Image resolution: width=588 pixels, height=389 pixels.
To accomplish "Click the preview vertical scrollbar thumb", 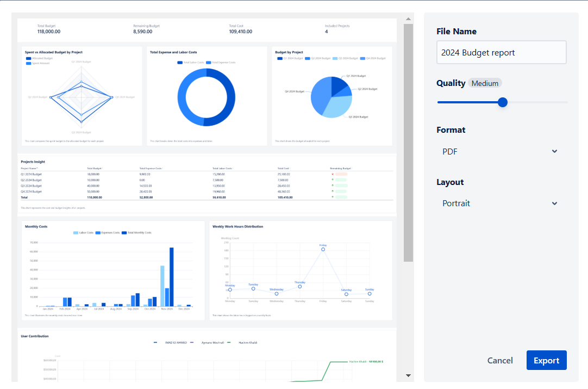I will [x=408, y=143].
